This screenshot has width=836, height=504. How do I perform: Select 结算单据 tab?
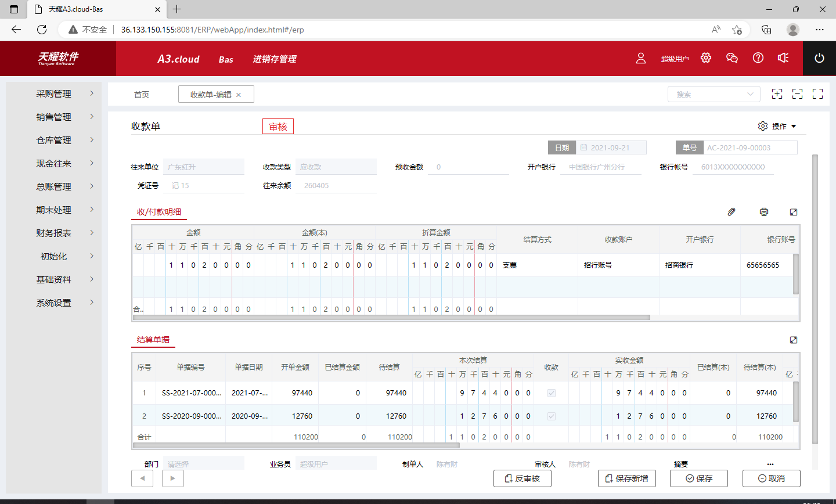153,340
